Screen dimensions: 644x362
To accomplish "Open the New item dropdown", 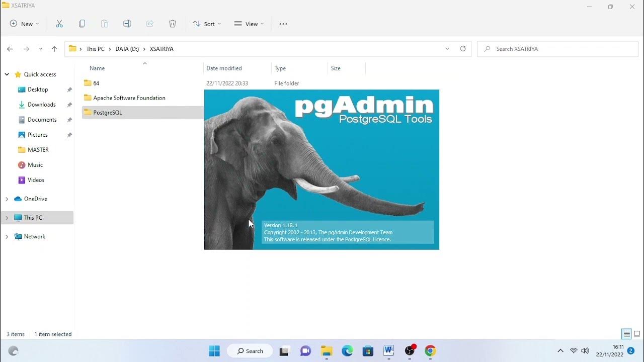I will click(24, 24).
